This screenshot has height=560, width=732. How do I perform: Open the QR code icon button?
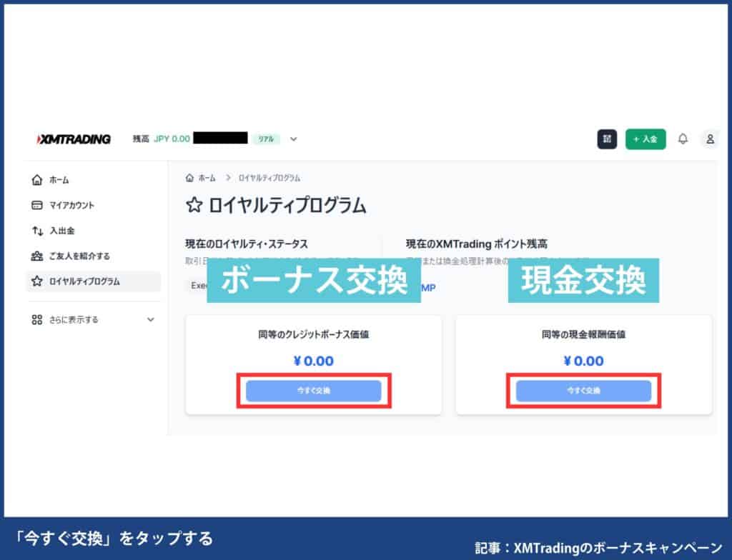pyautogui.click(x=607, y=139)
